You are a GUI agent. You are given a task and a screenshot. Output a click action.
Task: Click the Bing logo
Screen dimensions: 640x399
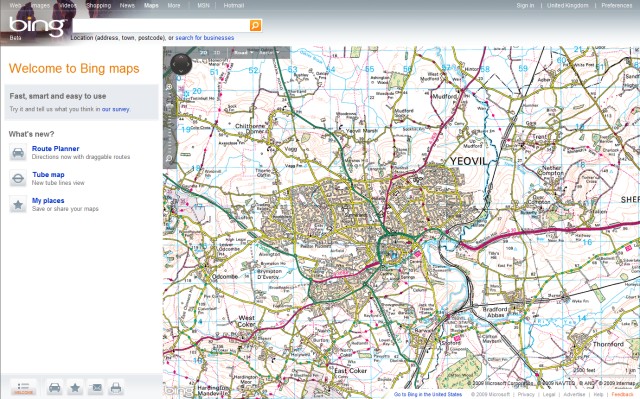coord(37,26)
